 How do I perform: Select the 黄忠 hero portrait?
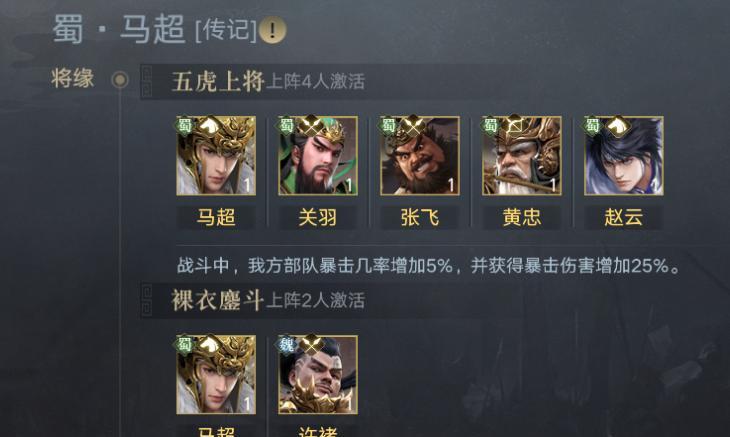pyautogui.click(x=522, y=155)
